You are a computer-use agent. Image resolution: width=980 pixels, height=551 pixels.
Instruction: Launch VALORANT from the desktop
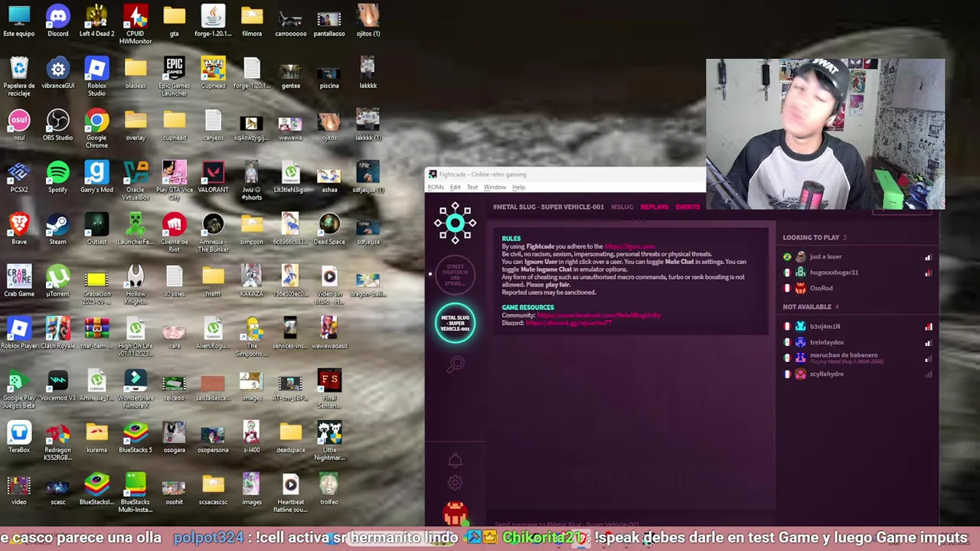coord(213,178)
